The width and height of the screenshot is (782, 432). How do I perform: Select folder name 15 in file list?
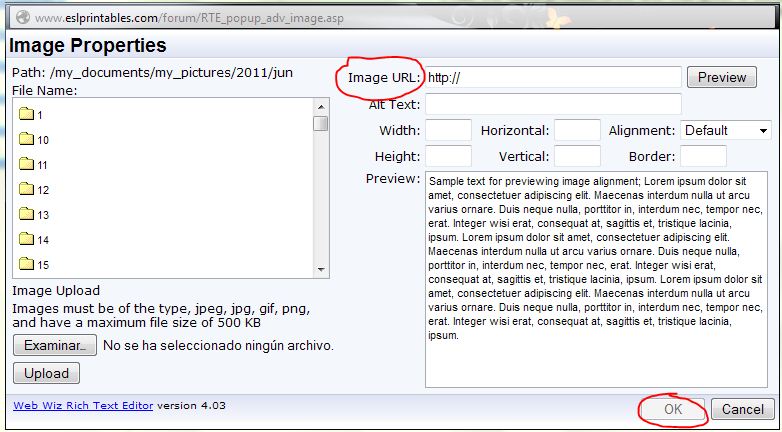tap(43, 264)
